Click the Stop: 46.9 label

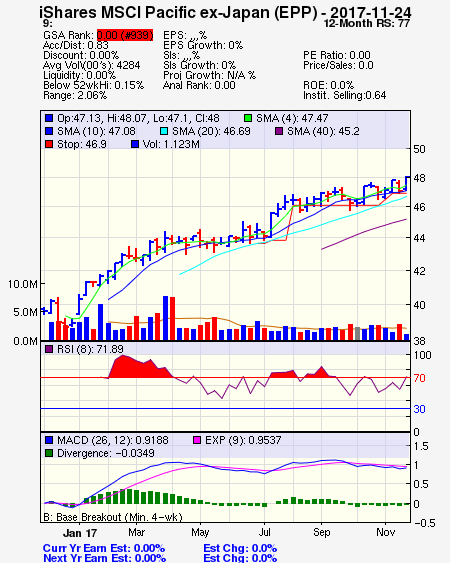coord(82,144)
